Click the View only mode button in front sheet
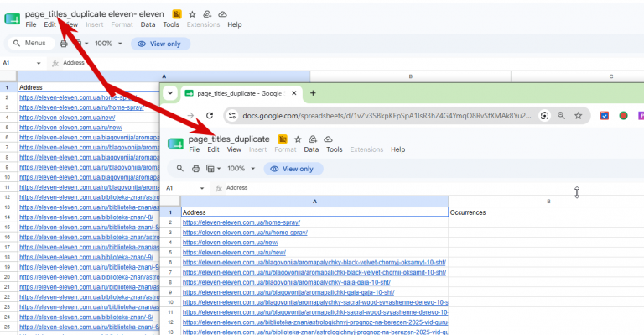Image resolution: width=644 pixels, height=335 pixels. point(293,169)
